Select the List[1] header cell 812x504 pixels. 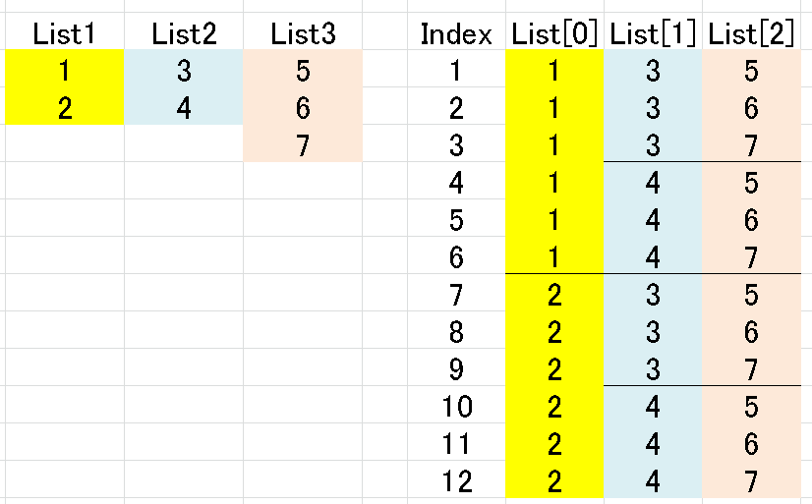[x=653, y=31]
